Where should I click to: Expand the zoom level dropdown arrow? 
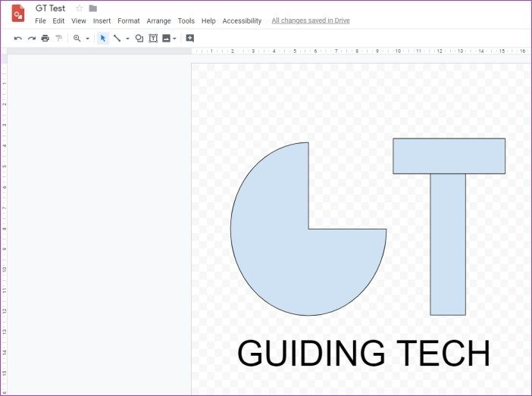point(88,39)
